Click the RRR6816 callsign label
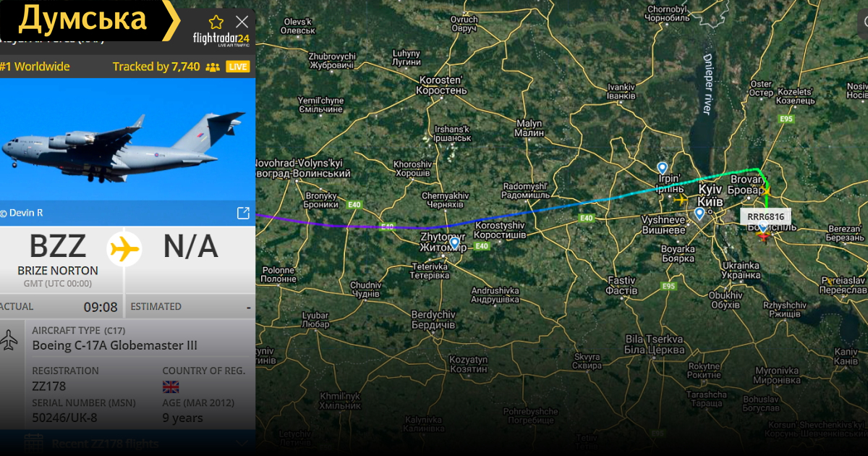 coord(766,216)
